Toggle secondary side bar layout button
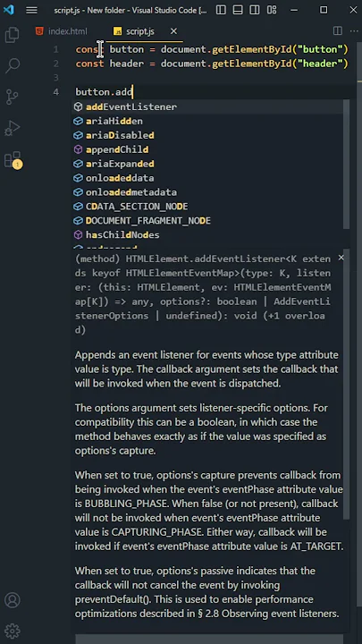This screenshot has width=362, height=644. [x=255, y=10]
